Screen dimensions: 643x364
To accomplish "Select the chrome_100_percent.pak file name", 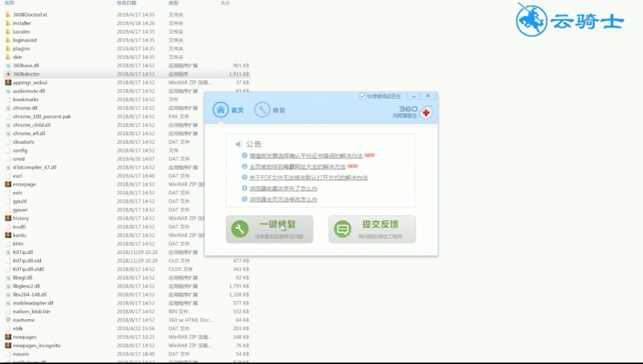I will click(42, 117).
